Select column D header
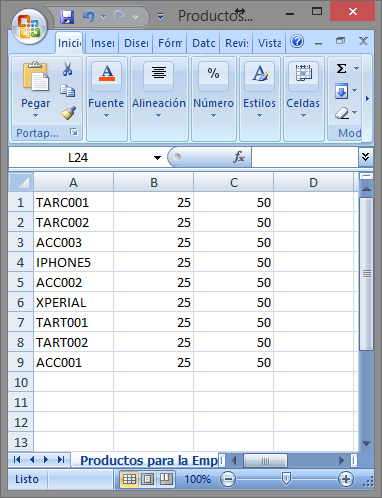Image resolution: width=382 pixels, height=498 pixels. 313,182
